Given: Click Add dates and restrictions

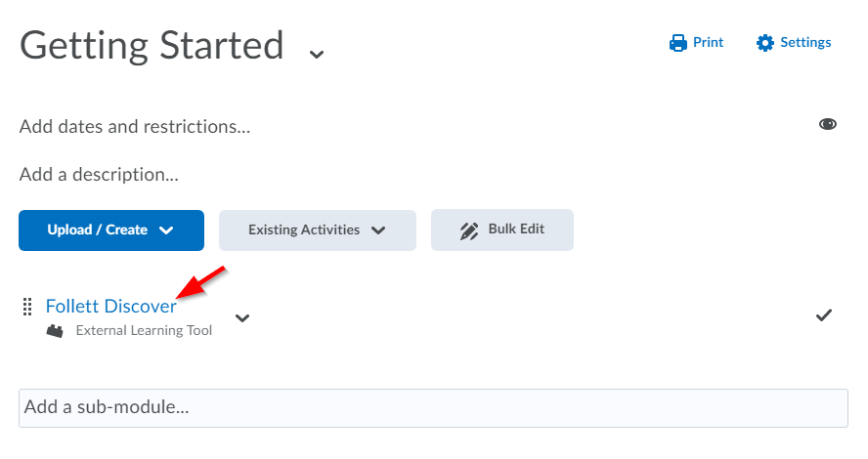Looking at the screenshot, I should [x=134, y=127].
